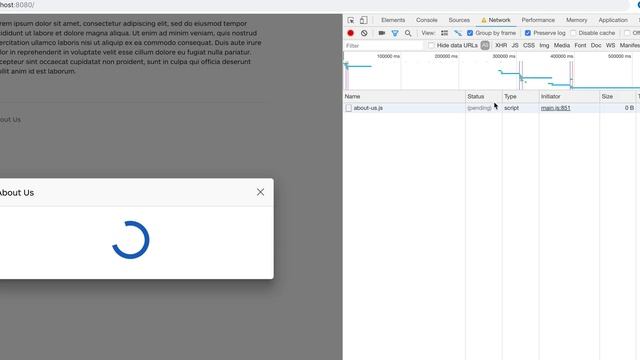640x360 pixels.
Task: Check the Hide data URLs checkbox
Action: 431,45
